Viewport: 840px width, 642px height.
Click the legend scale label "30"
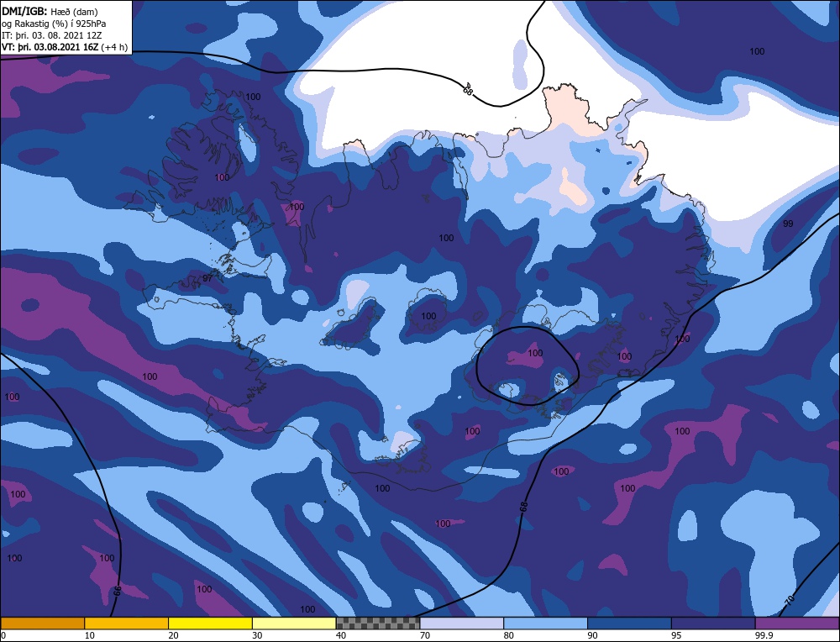pos(257,635)
